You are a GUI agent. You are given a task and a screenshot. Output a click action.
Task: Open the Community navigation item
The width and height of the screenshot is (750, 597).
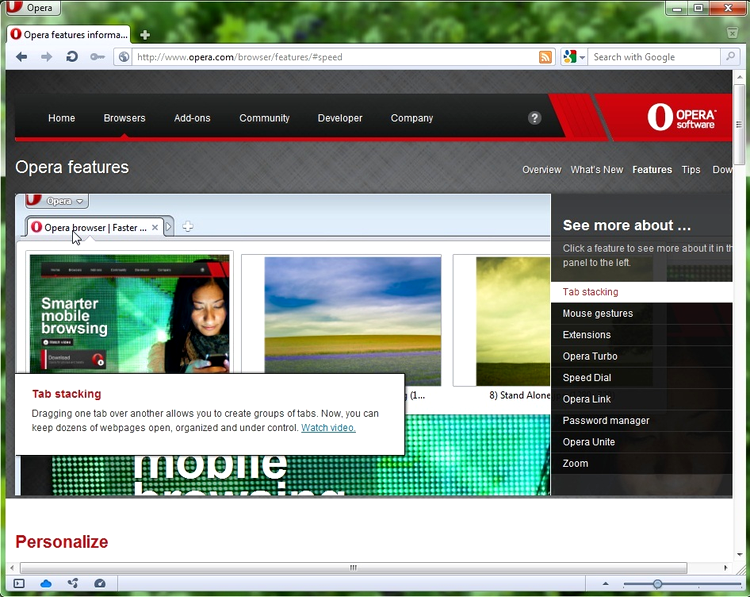point(265,118)
